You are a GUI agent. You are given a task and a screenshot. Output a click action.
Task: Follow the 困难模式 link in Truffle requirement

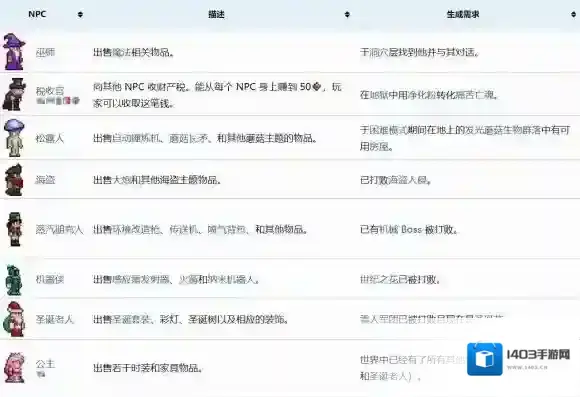pyautogui.click(x=388, y=130)
